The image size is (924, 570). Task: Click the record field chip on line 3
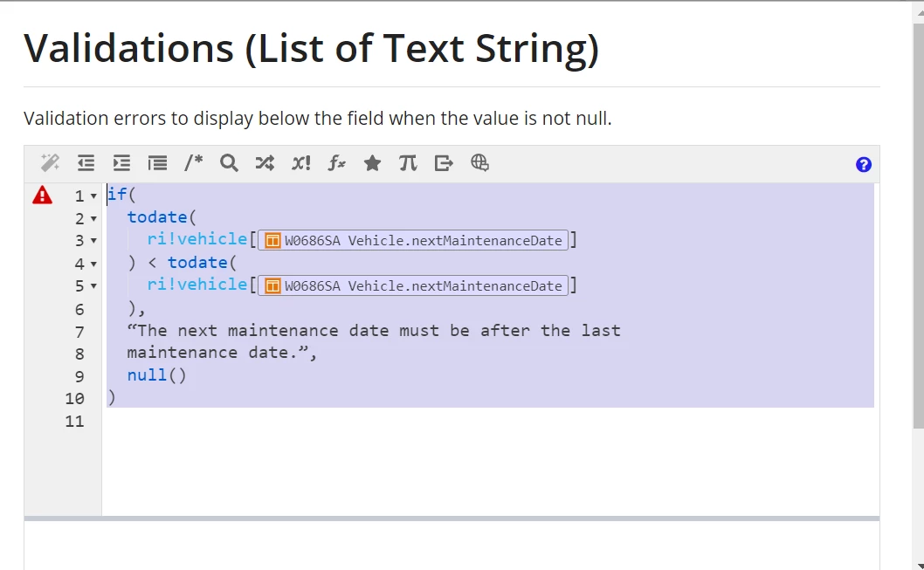click(413, 240)
